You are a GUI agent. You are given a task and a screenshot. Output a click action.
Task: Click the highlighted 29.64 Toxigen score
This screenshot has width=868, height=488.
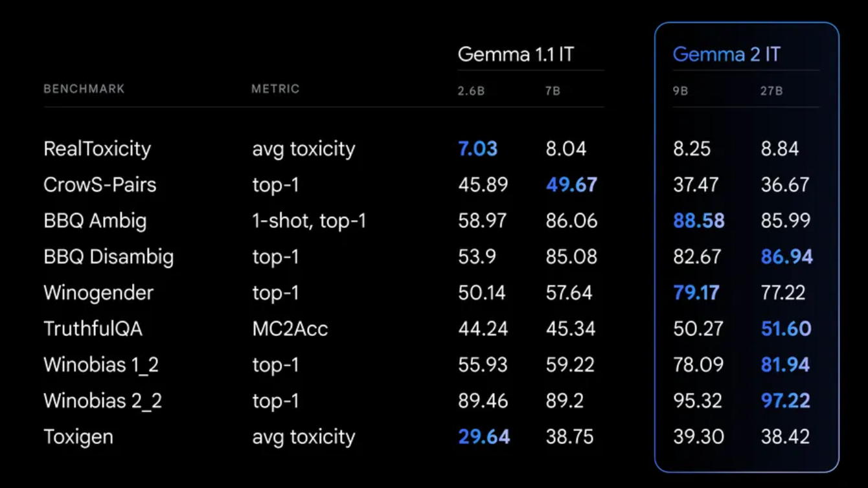point(484,437)
